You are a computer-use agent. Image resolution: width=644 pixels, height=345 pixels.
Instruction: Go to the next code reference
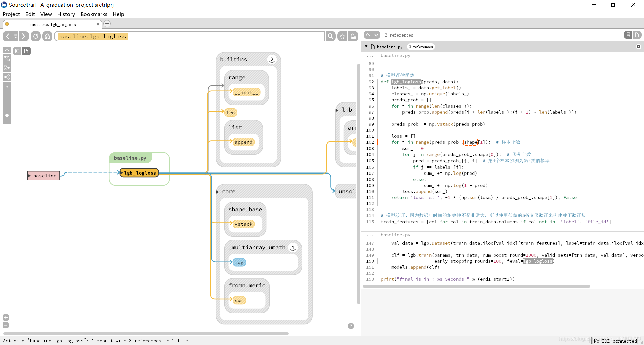(x=376, y=35)
